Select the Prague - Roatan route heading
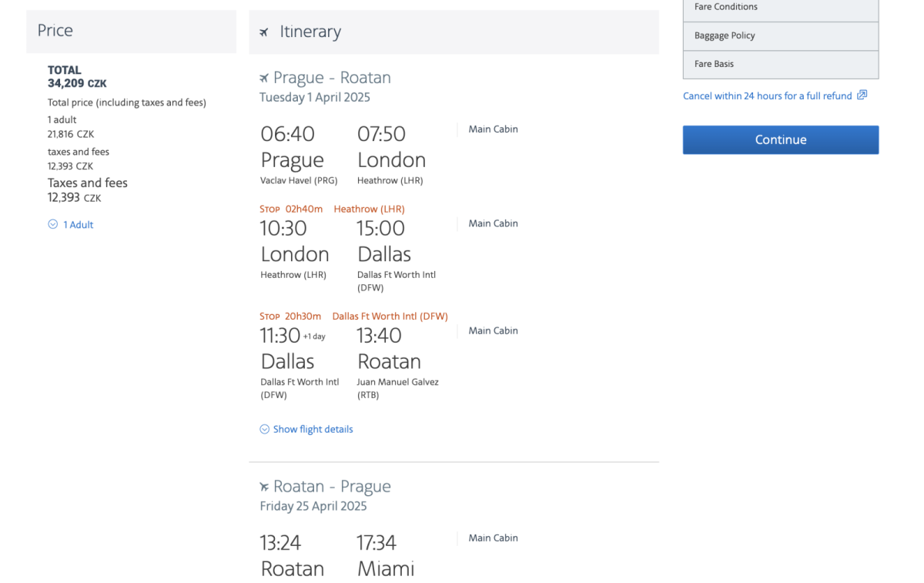The image size is (924, 583). click(332, 78)
